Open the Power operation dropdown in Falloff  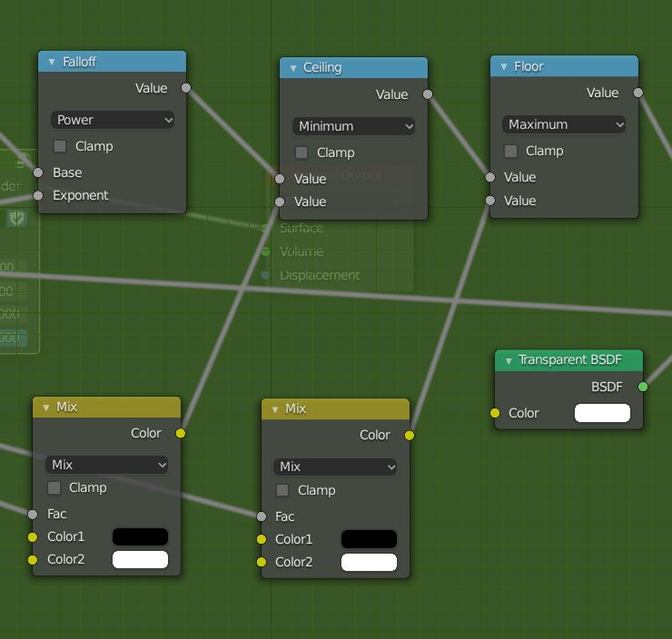(113, 120)
